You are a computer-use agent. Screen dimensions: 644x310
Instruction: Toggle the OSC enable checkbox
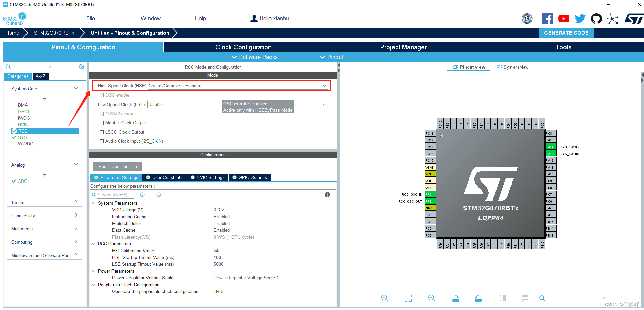coord(102,95)
